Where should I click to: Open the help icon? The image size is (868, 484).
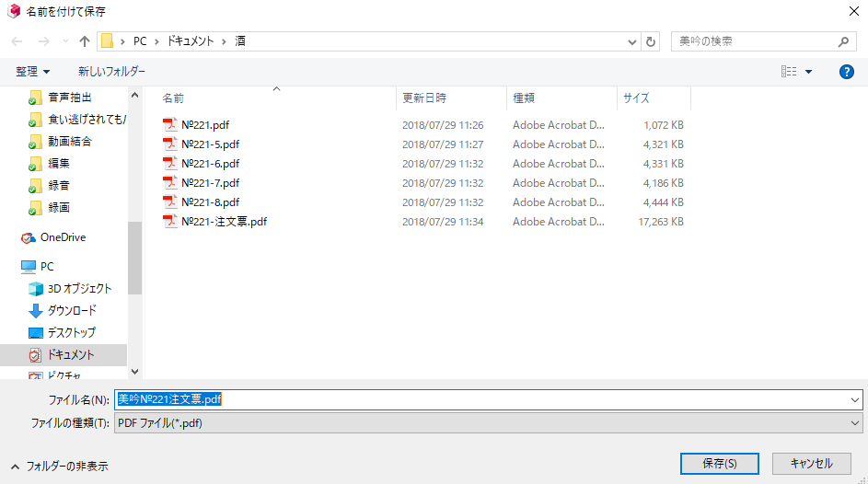point(847,72)
